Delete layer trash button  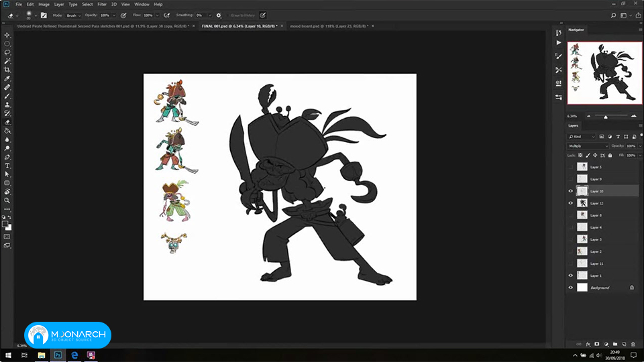coord(633,344)
